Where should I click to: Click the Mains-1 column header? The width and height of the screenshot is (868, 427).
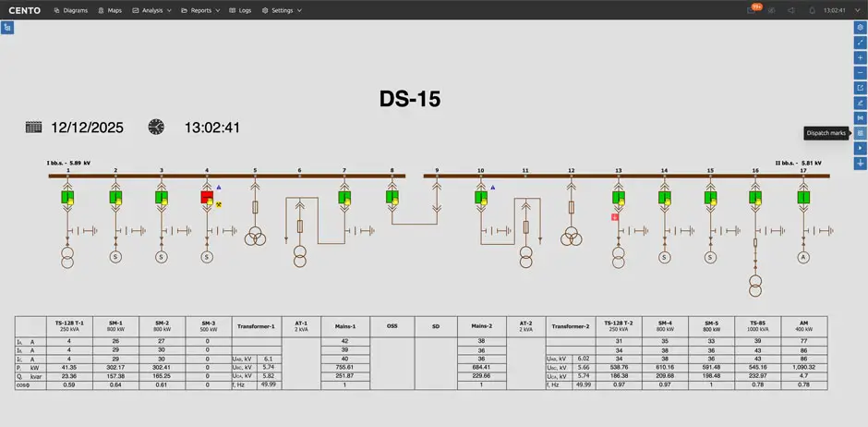coord(344,327)
